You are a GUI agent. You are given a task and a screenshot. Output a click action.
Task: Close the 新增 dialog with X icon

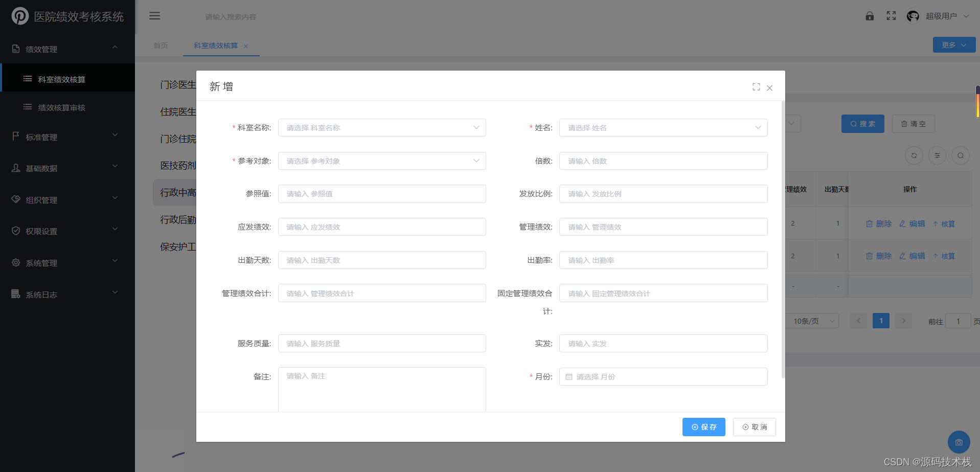769,88
